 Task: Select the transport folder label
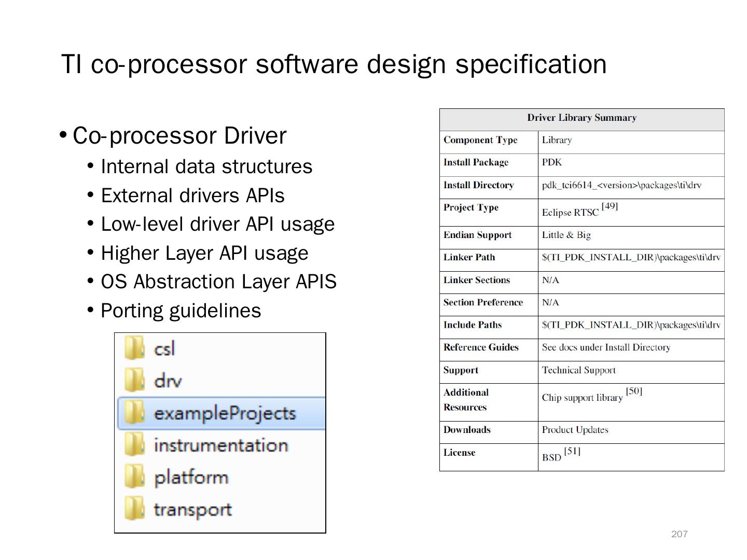coord(192,510)
